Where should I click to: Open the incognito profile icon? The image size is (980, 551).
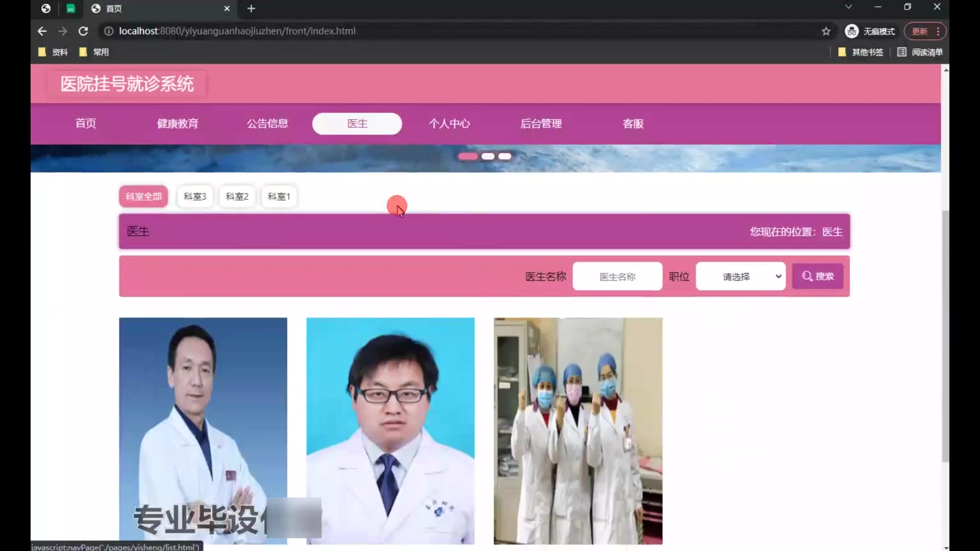851,31
